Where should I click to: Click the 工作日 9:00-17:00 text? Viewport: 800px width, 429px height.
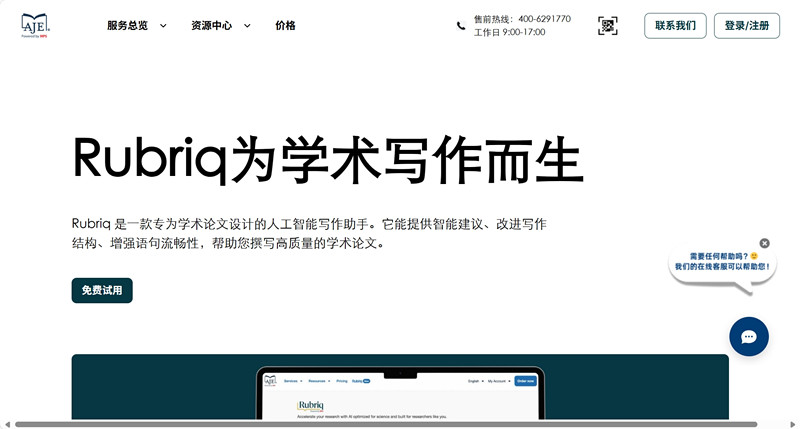(x=509, y=32)
